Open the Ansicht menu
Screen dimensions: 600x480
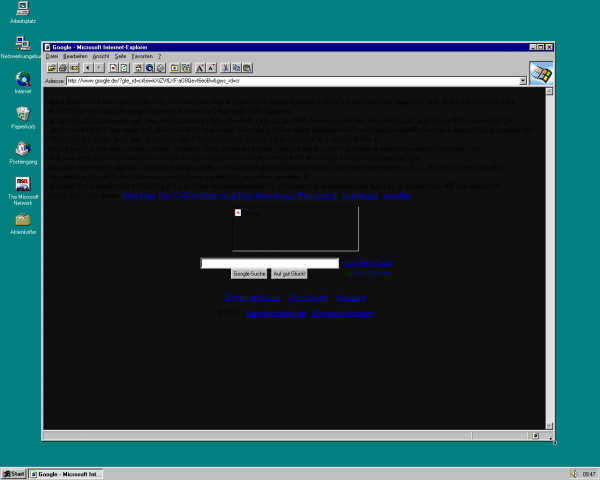point(101,56)
